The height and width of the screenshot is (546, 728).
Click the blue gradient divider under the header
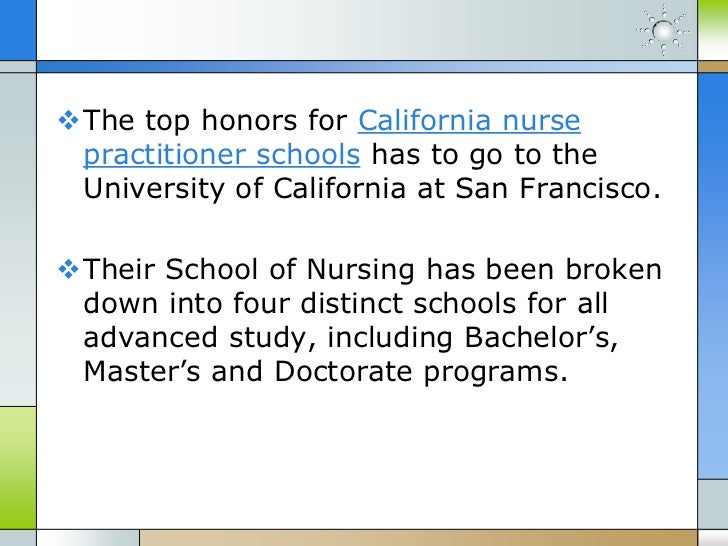pyautogui.click(x=367, y=67)
